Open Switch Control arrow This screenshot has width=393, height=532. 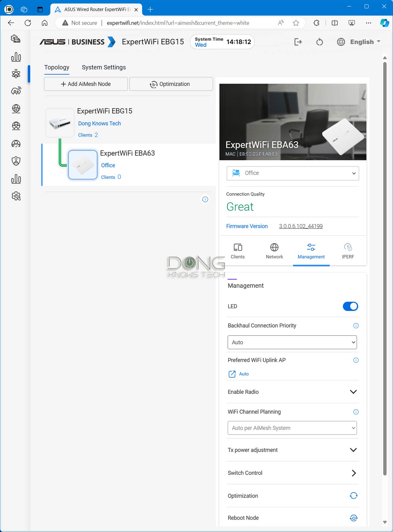point(354,473)
